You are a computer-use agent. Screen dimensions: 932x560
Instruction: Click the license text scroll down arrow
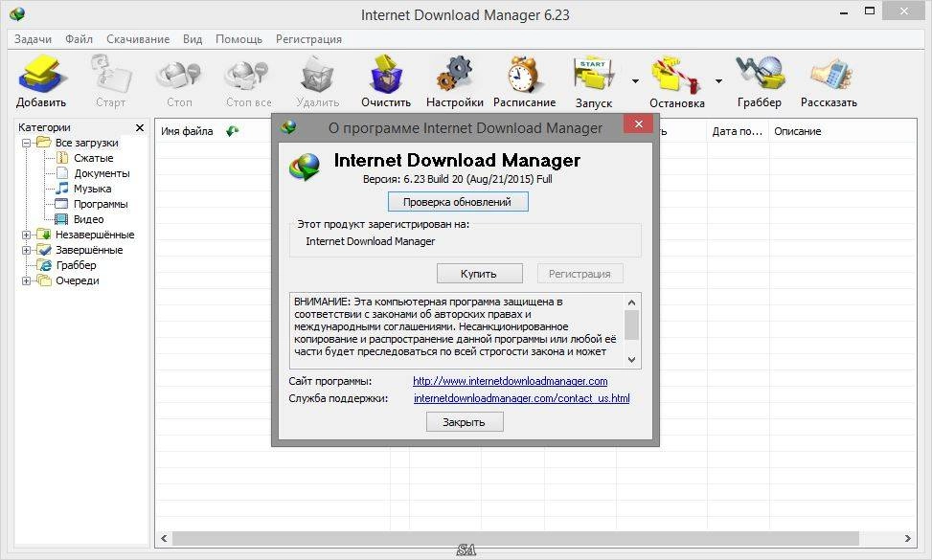pyautogui.click(x=632, y=359)
